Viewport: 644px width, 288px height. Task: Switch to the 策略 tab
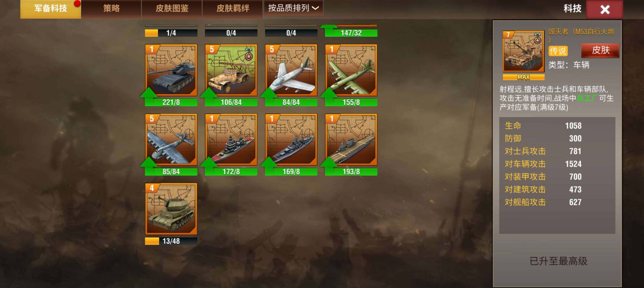coord(111,9)
